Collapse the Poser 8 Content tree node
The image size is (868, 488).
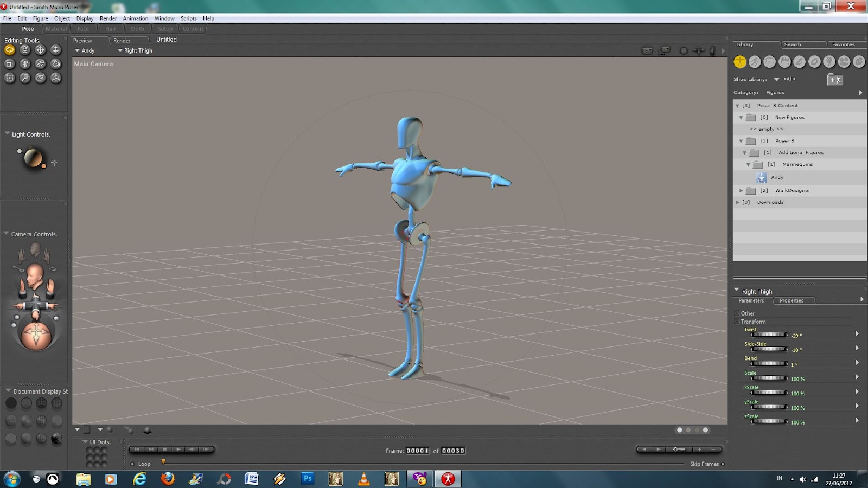click(737, 106)
